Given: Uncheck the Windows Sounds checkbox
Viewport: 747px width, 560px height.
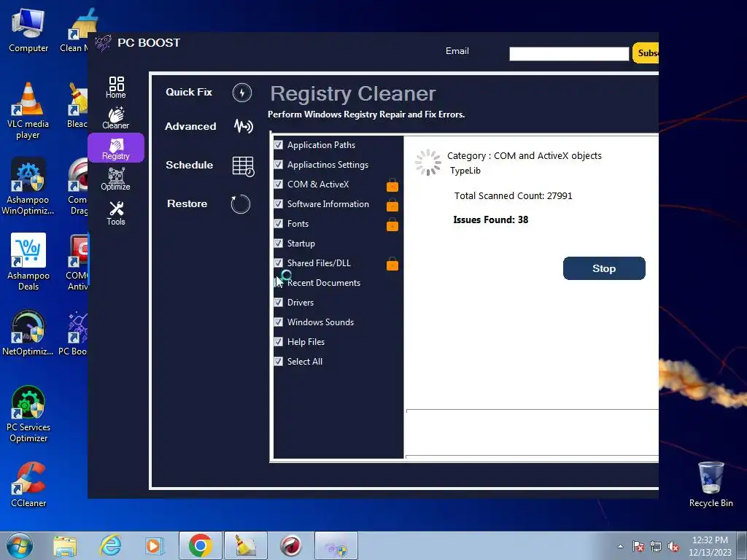Looking at the screenshot, I should pos(279,322).
